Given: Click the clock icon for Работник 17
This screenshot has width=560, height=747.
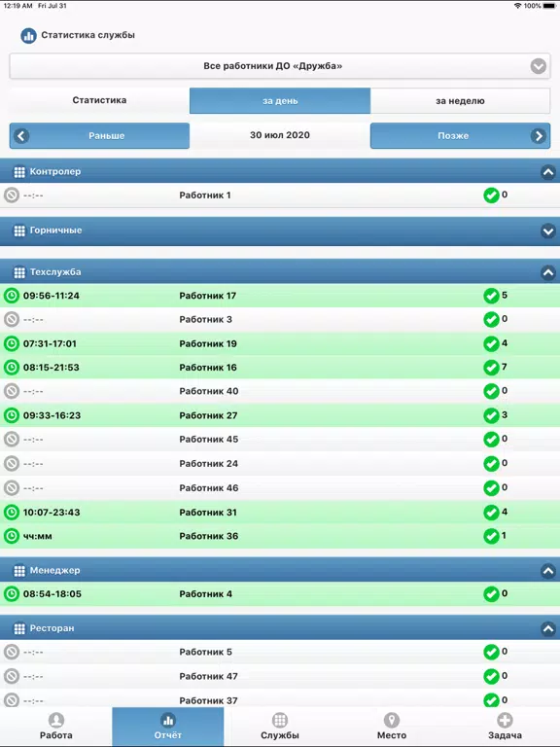Looking at the screenshot, I should coord(12,296).
